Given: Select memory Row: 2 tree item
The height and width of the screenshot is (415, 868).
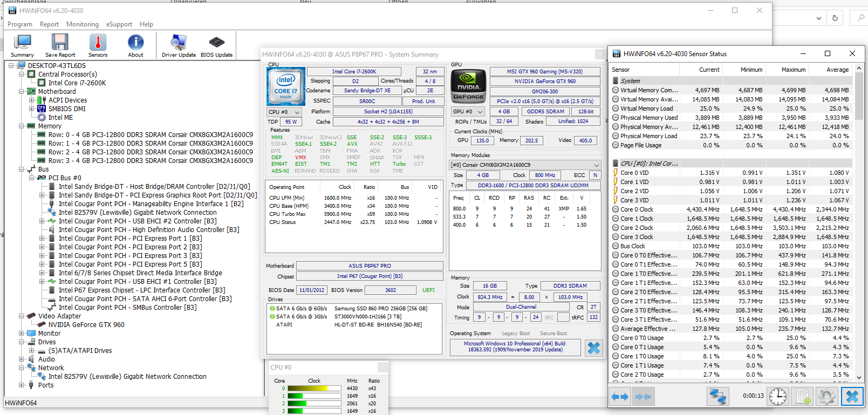Looking at the screenshot, I should [151, 152].
